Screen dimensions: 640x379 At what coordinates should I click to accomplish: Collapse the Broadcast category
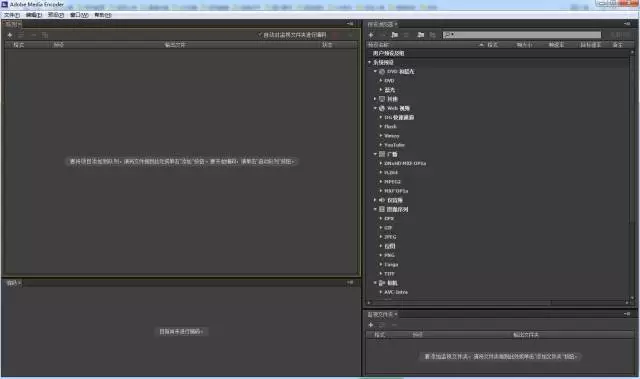pos(375,154)
